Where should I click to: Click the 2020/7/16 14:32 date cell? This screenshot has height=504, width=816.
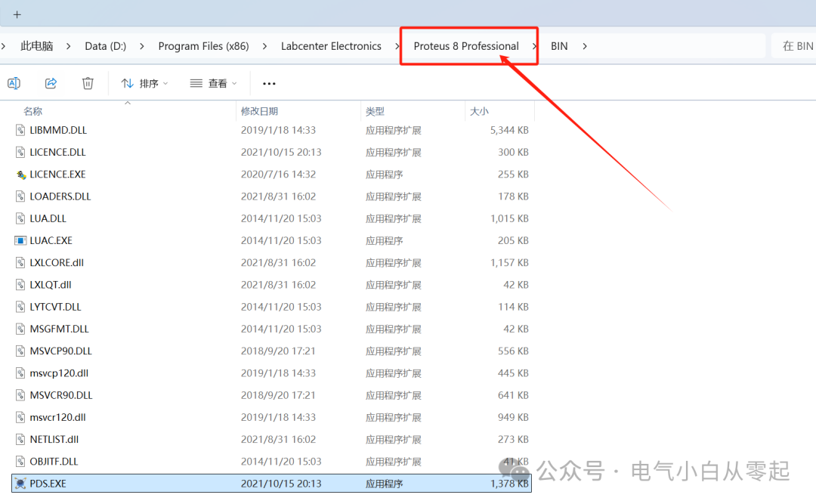click(x=278, y=175)
